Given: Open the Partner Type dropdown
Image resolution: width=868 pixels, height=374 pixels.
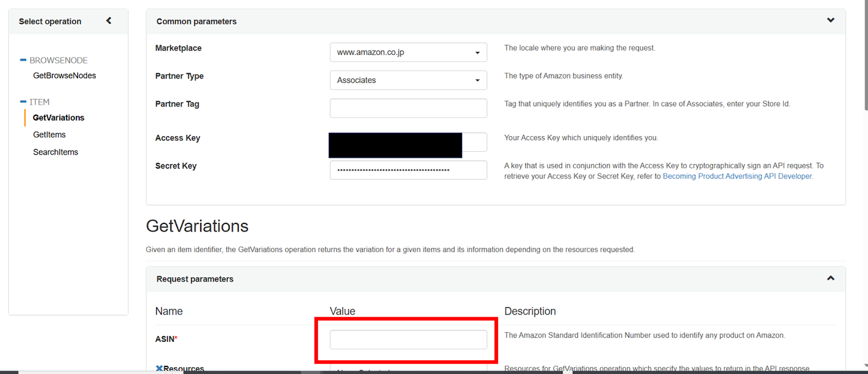Looking at the screenshot, I should [409, 80].
